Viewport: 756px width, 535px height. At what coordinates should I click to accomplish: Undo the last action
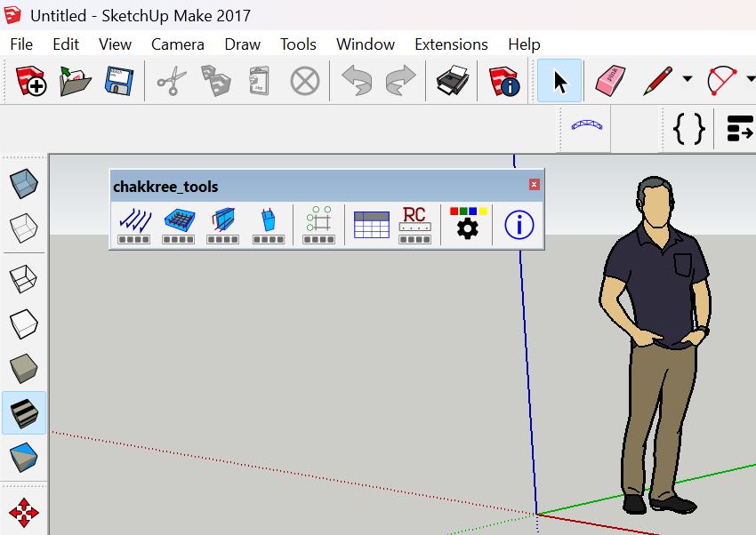coord(357,80)
